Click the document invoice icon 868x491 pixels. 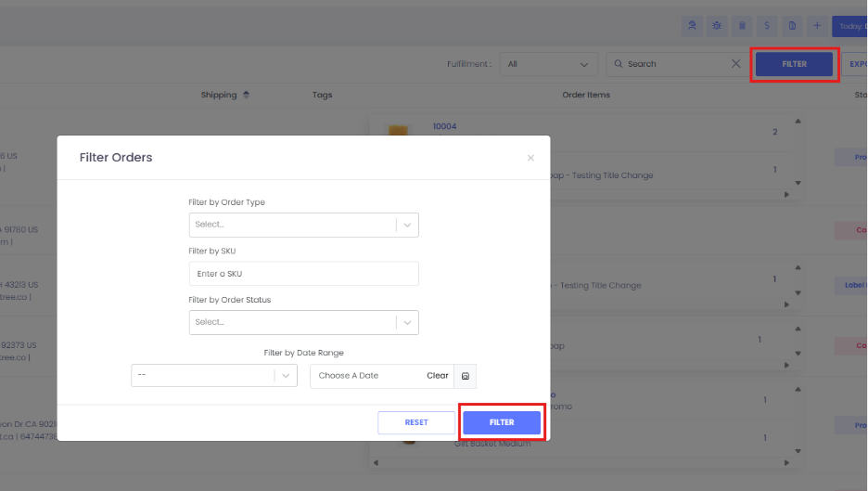click(792, 26)
